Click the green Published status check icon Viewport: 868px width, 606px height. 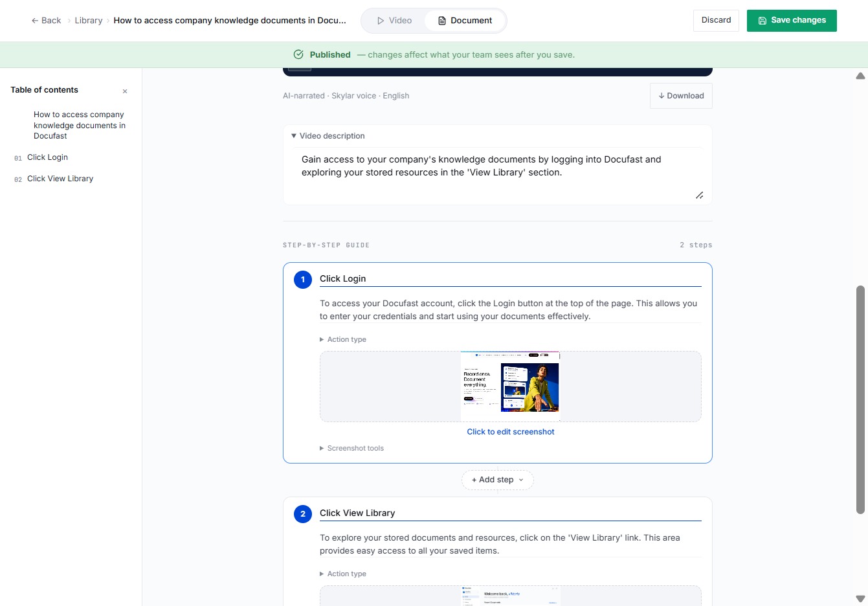pyautogui.click(x=298, y=54)
